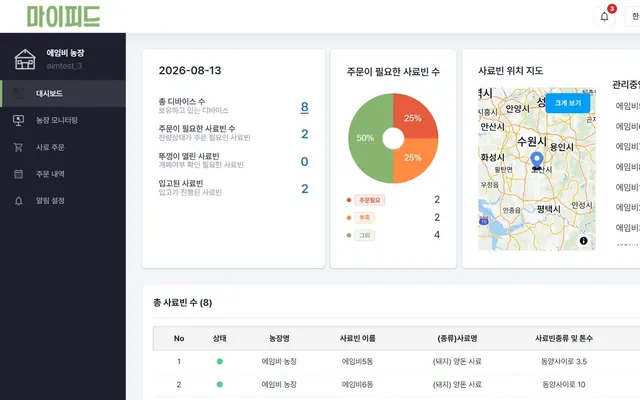Click the green status dot in row 1
This screenshot has width=640, height=400.
[x=220, y=361]
